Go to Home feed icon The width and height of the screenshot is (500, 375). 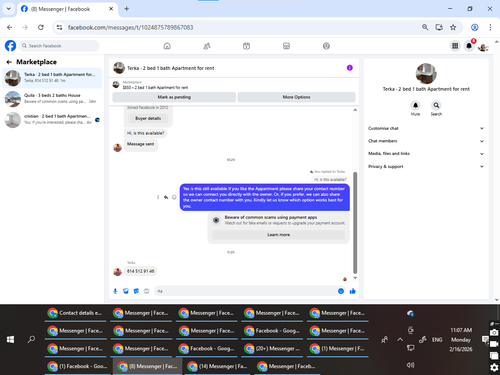[x=167, y=46]
